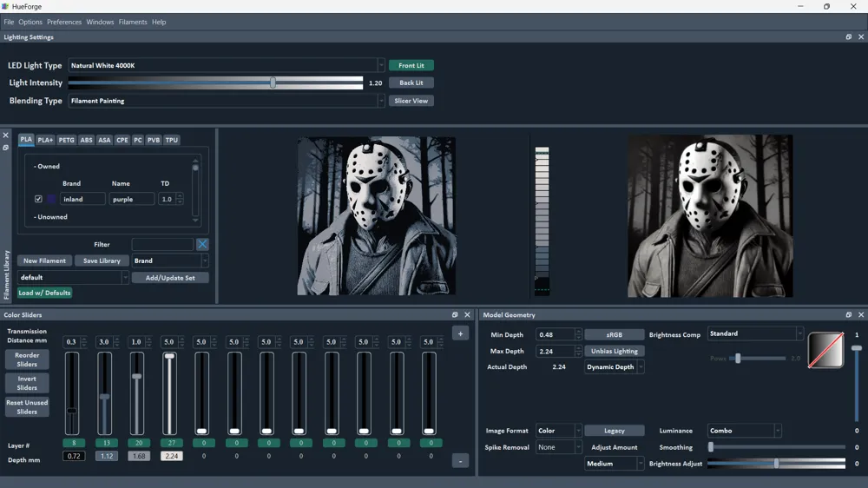Expand the Unowned filaments group
This screenshot has width=868, height=488.
coord(50,217)
